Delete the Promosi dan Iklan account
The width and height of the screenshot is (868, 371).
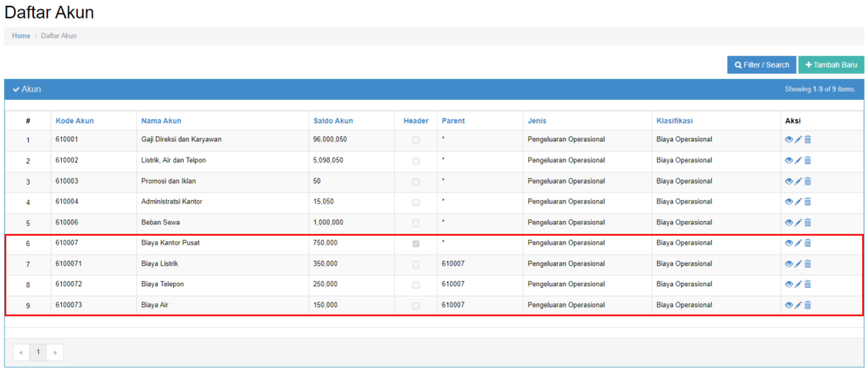click(808, 181)
